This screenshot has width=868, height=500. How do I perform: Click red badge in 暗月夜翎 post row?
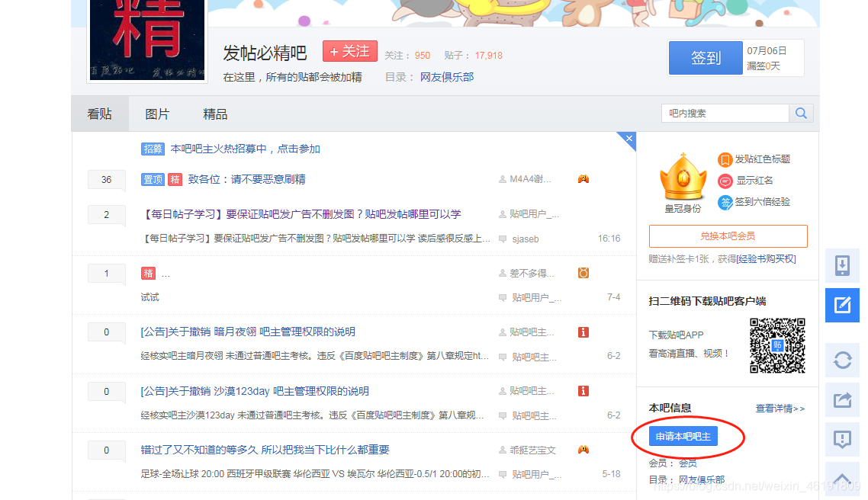pyautogui.click(x=583, y=332)
